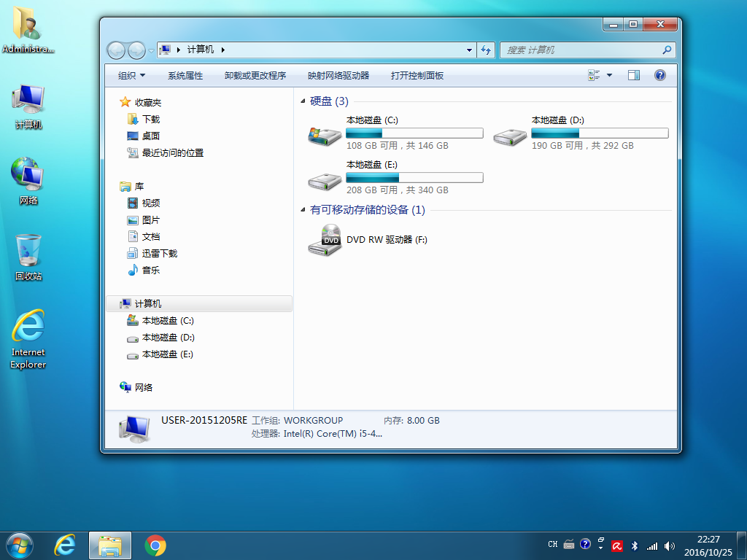Collapse the 硬盘 (3) group
This screenshot has width=747, height=560.
303,101
